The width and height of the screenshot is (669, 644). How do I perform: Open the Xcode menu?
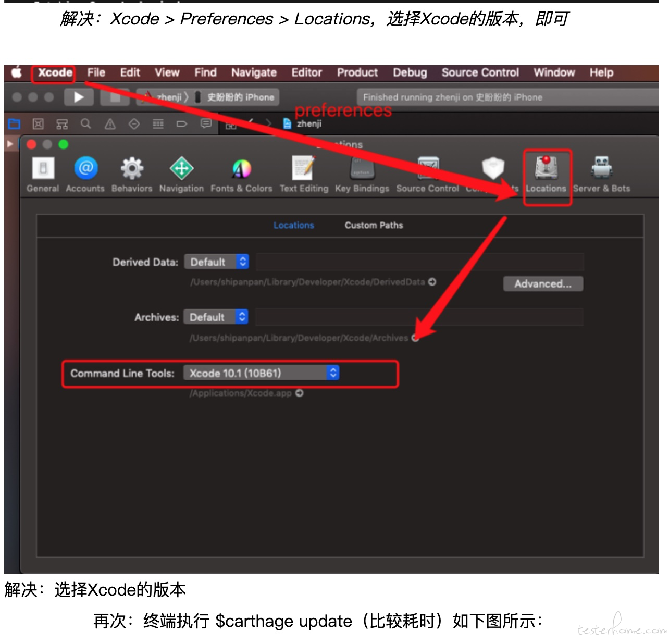55,72
